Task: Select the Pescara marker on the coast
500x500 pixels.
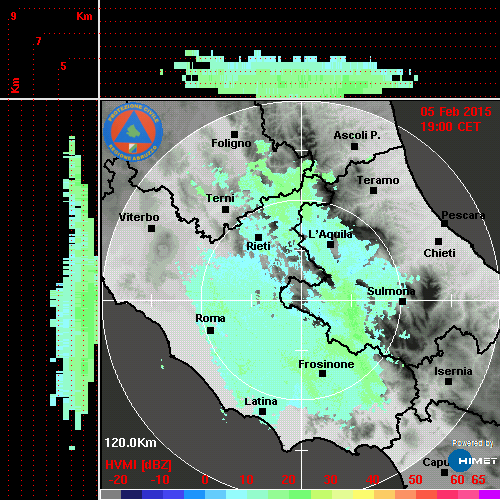Action: tap(444, 224)
